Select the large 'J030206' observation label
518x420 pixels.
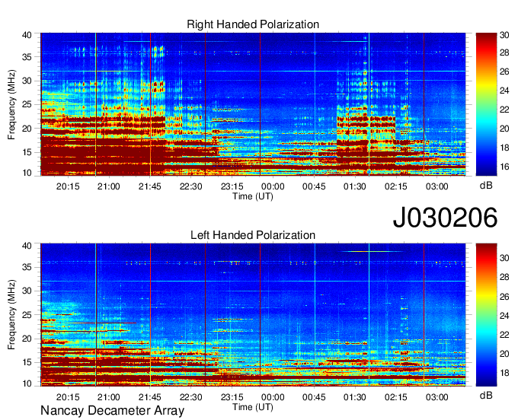(445, 218)
